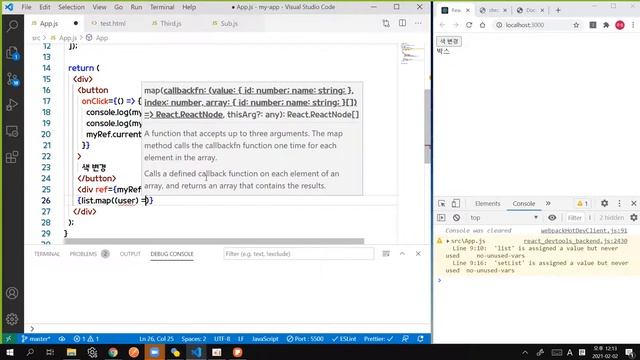Click the master branch in status bar

click(36, 339)
